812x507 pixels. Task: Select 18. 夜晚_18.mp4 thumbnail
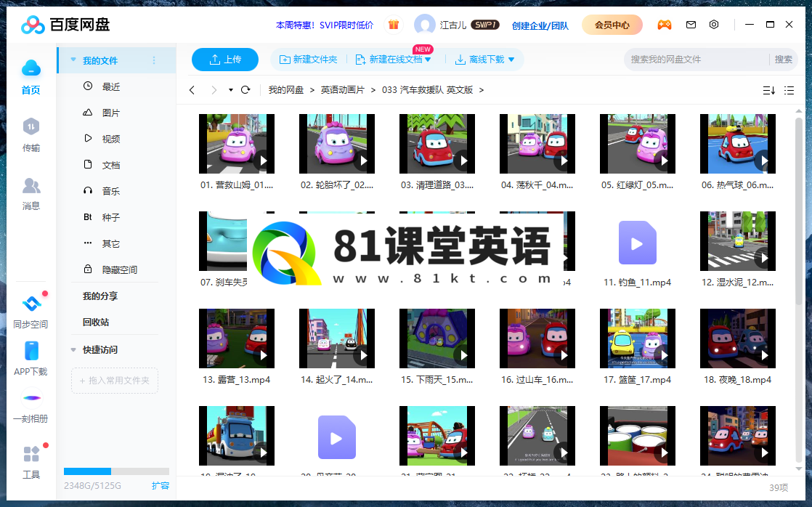click(738, 338)
